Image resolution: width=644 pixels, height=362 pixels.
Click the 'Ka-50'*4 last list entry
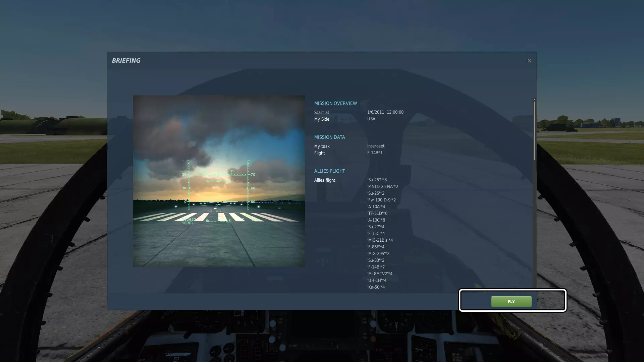[x=376, y=287]
